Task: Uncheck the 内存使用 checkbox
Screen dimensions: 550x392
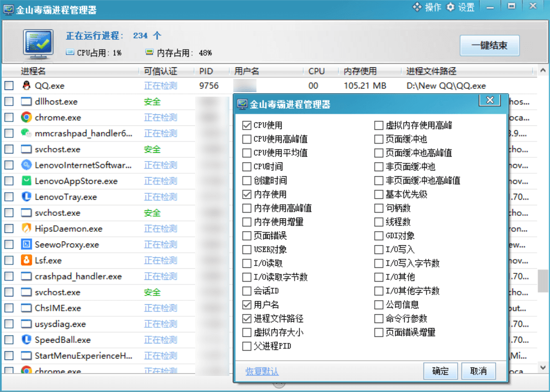Action: (247, 194)
